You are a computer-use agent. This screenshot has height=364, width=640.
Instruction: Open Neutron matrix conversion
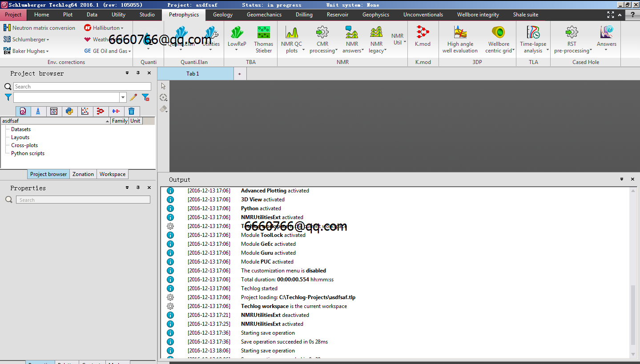pyautogui.click(x=39, y=28)
